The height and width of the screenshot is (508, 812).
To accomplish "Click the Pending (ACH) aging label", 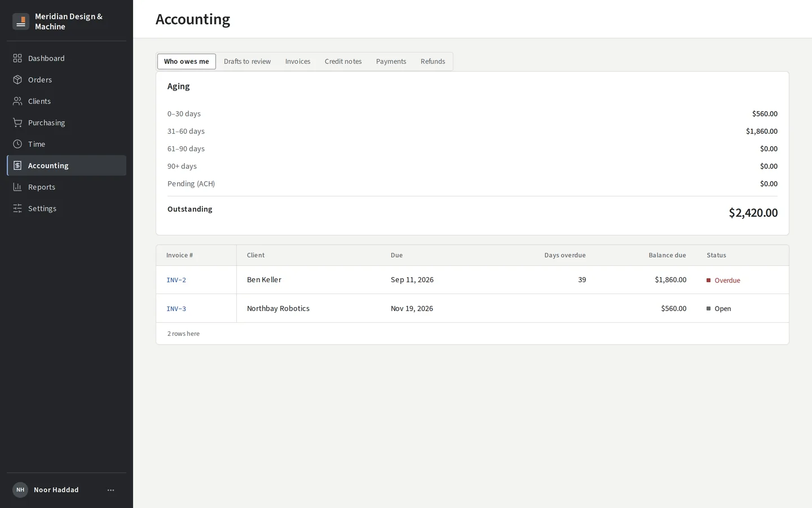I will pyautogui.click(x=191, y=183).
